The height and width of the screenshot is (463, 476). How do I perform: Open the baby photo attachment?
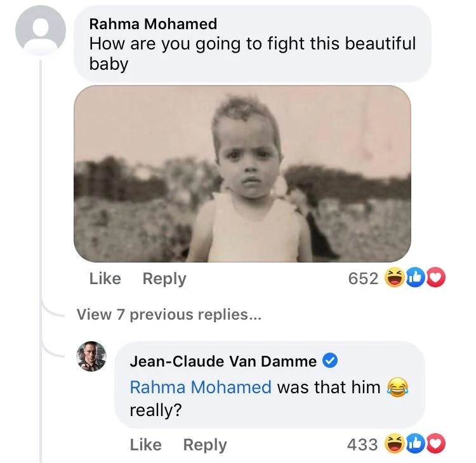242,174
